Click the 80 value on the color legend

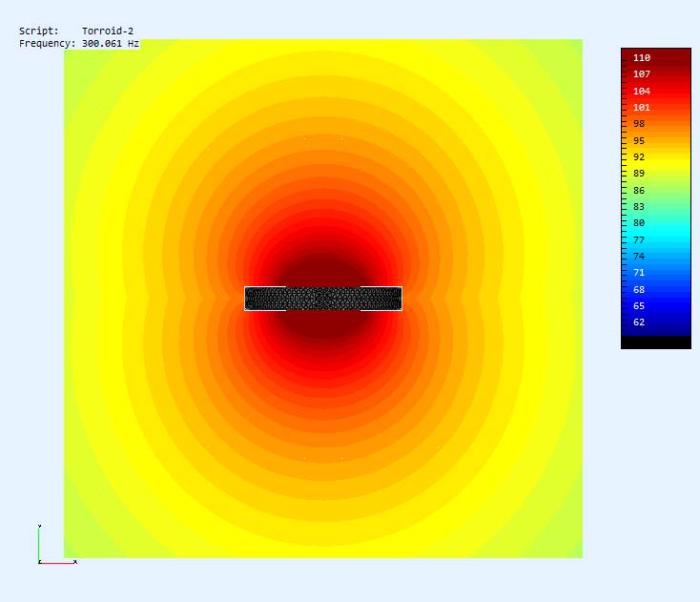click(639, 223)
